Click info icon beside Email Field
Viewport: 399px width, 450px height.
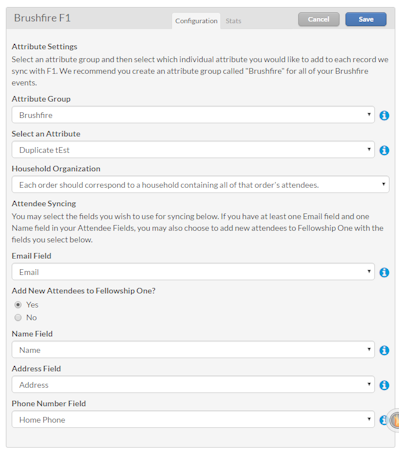(x=384, y=272)
